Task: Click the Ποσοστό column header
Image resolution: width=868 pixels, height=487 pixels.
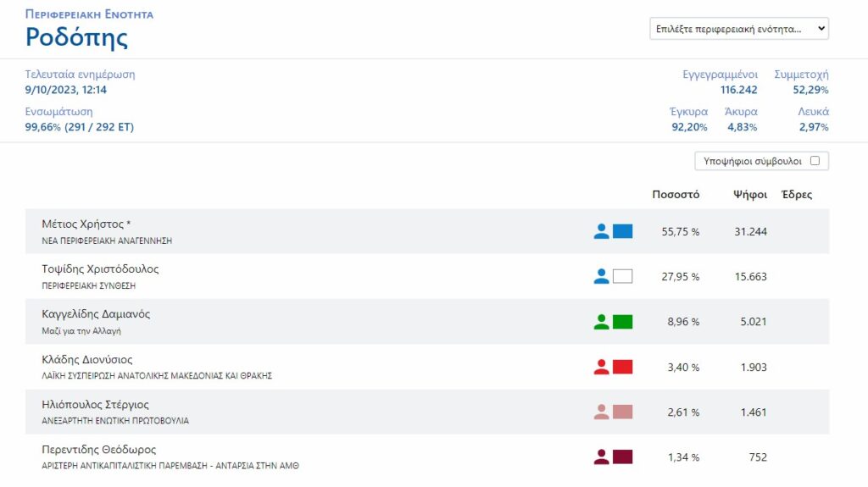Action: (675, 195)
